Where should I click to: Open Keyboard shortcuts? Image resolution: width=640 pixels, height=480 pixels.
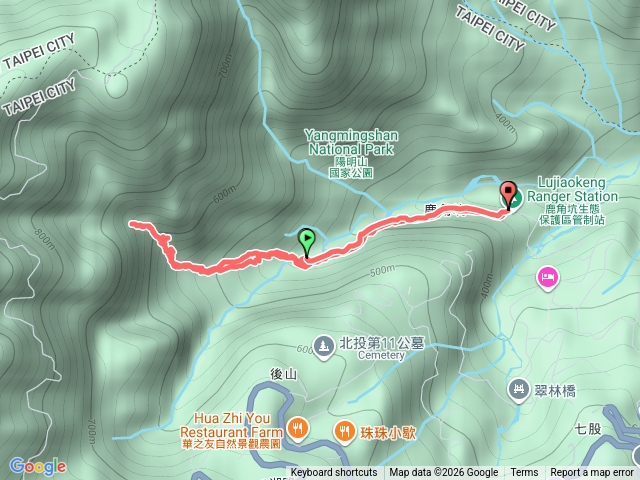coord(334,473)
